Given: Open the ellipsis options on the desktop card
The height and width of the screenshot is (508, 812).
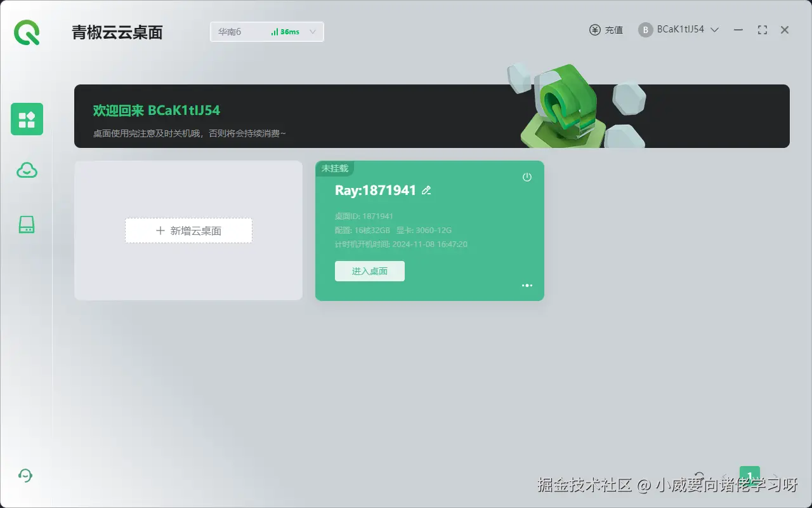Looking at the screenshot, I should (527, 285).
